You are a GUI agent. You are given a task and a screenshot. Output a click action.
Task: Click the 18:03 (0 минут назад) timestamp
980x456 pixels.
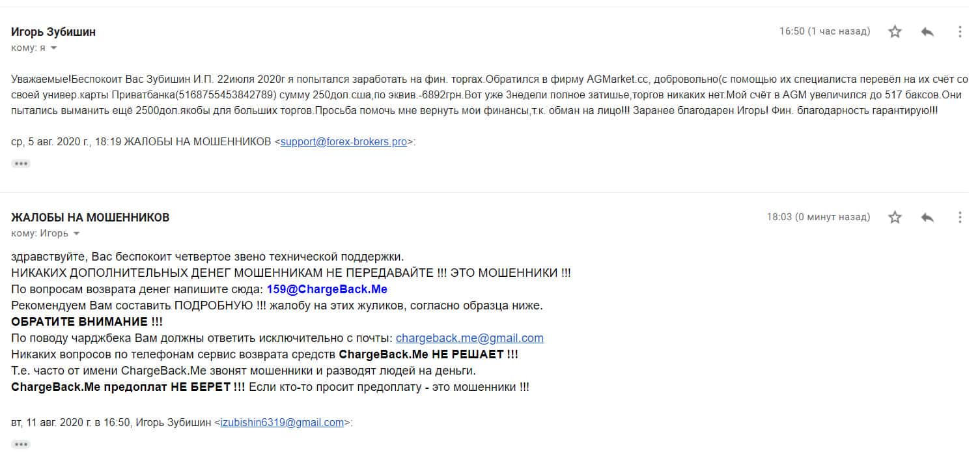pos(819,217)
